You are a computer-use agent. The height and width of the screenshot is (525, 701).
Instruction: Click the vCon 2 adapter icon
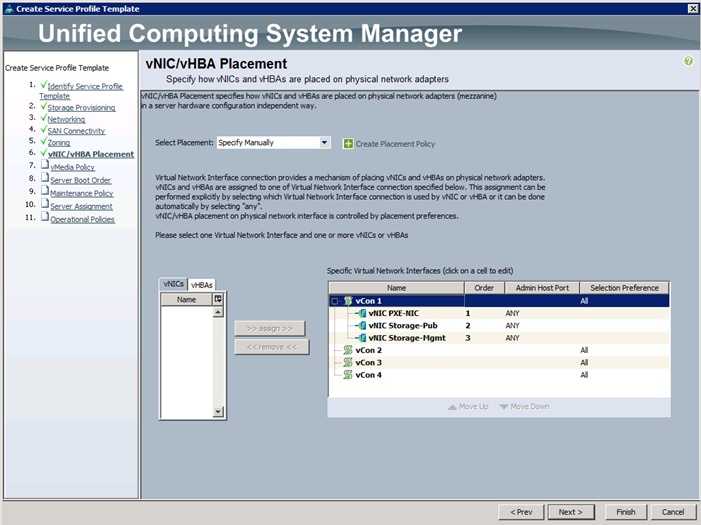pos(348,350)
